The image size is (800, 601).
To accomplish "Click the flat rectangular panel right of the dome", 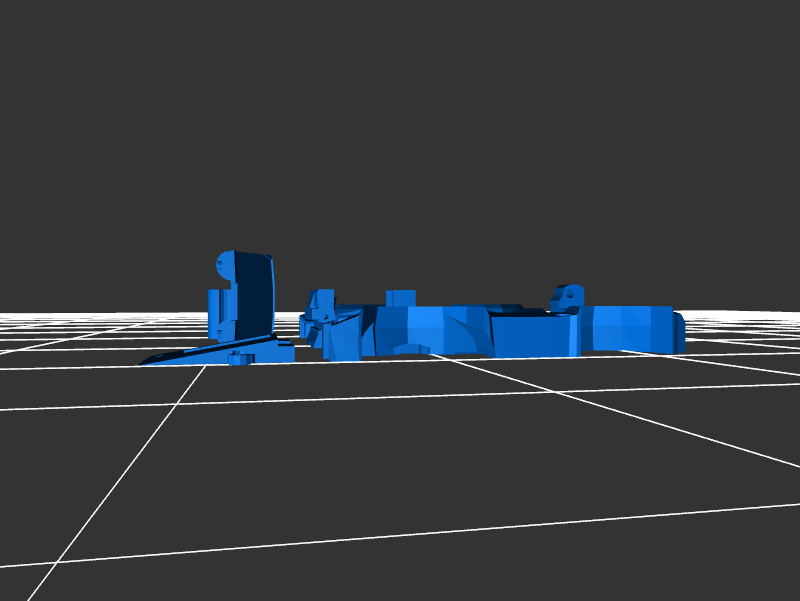I will pyautogui.click(x=530, y=335).
